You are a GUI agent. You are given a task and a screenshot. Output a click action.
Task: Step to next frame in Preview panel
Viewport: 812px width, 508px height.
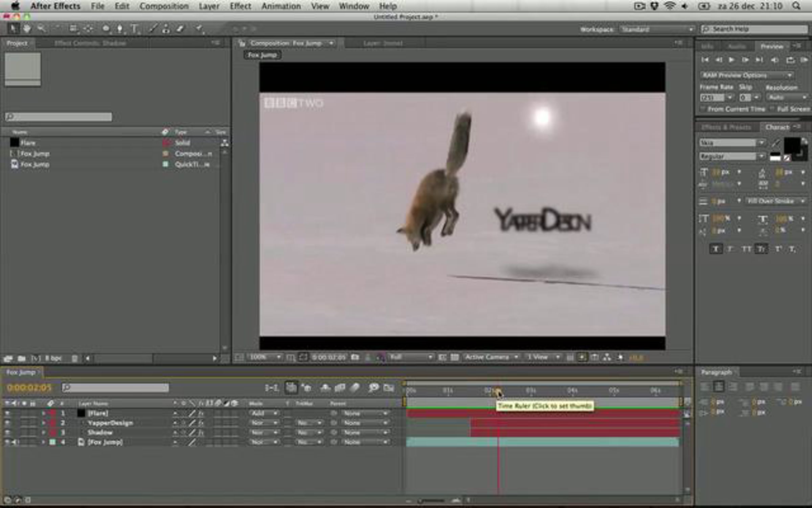coord(745,60)
